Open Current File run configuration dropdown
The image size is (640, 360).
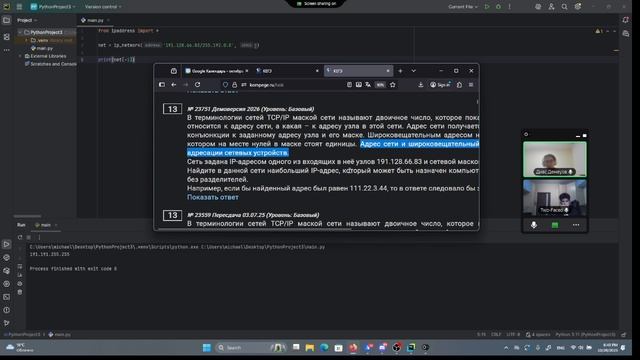(x=463, y=7)
